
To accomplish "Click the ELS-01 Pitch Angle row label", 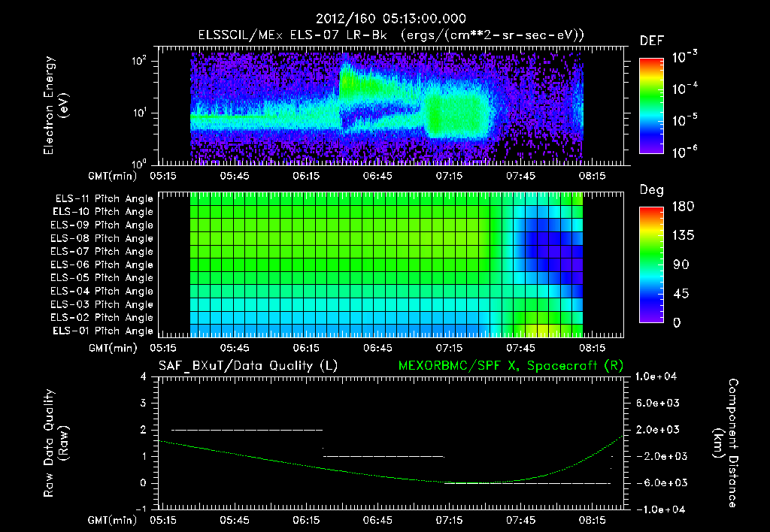I will (x=103, y=331).
